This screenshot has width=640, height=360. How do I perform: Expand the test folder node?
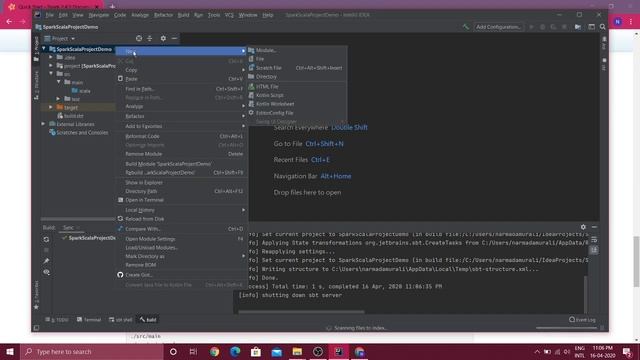tap(58, 99)
